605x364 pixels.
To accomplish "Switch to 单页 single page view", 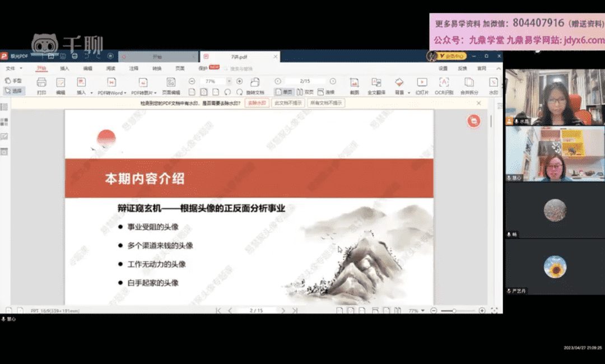I will pyautogui.click(x=285, y=92).
